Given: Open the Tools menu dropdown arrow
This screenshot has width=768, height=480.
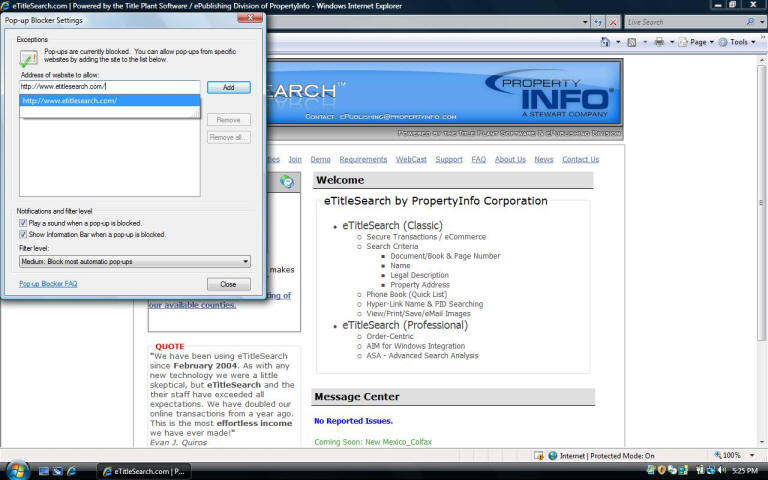Looking at the screenshot, I should pyautogui.click(x=753, y=42).
